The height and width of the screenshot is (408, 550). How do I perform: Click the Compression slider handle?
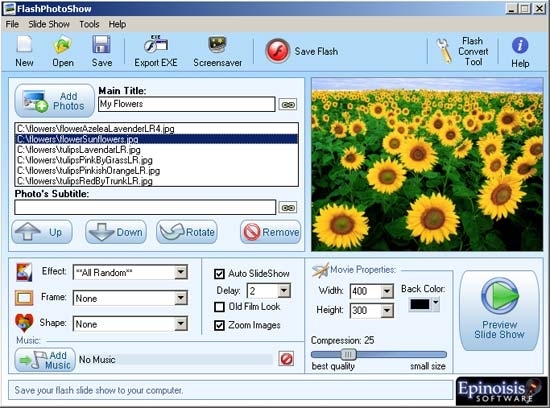tap(348, 354)
